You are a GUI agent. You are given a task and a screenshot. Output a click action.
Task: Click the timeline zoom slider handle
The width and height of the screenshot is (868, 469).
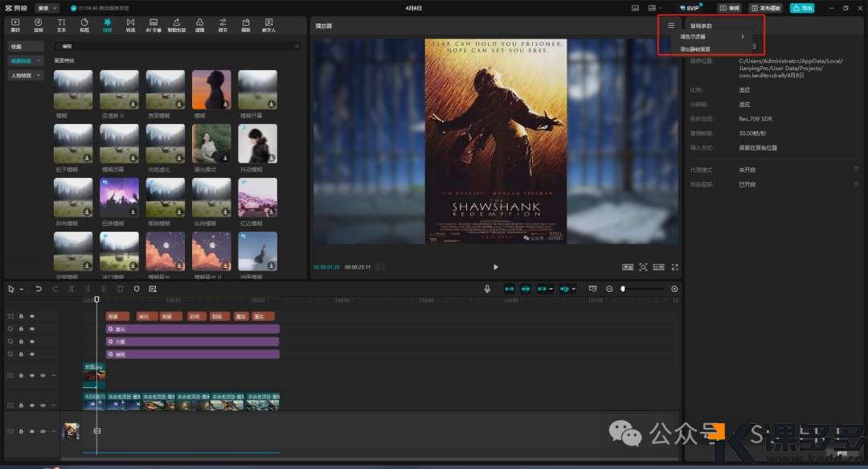623,289
